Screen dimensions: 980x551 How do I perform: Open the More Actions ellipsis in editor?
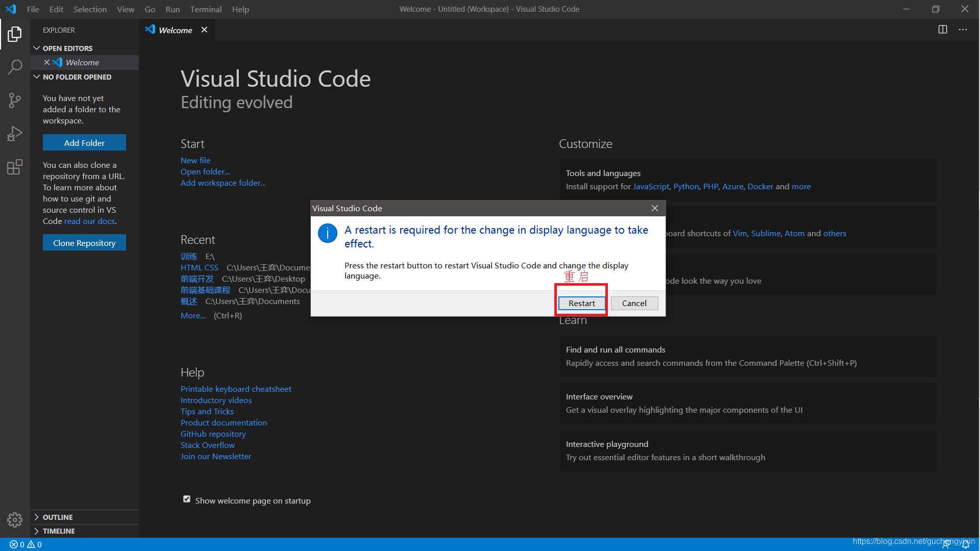click(963, 30)
